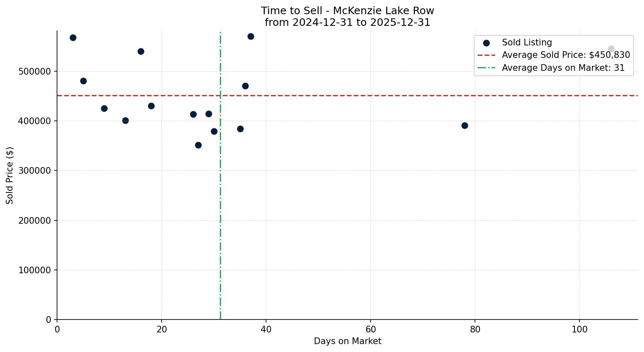Click the 'Sold Listing' legend text

(x=527, y=42)
